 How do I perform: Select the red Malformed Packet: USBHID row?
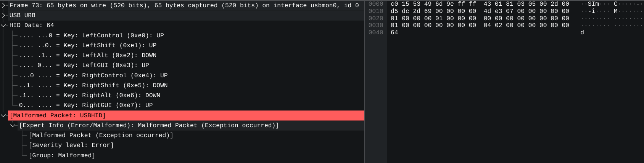[57, 115]
